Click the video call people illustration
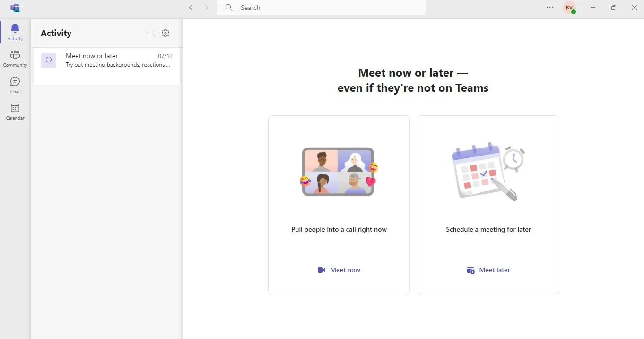The height and width of the screenshot is (339, 644). coord(339,172)
